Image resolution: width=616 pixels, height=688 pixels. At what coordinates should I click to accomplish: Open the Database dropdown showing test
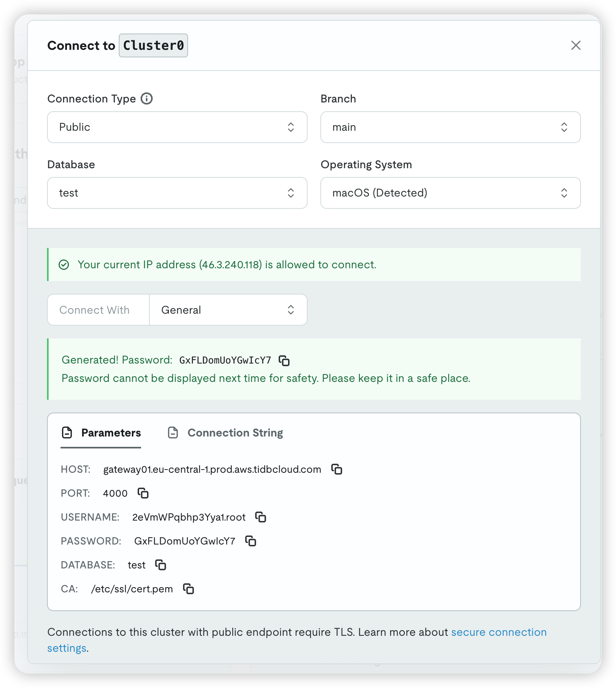click(177, 193)
